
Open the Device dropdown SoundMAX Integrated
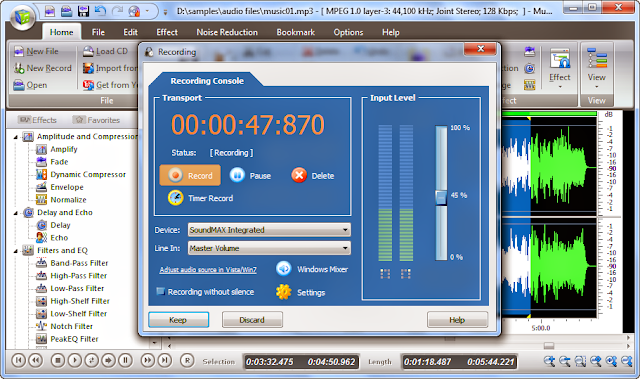(x=269, y=230)
